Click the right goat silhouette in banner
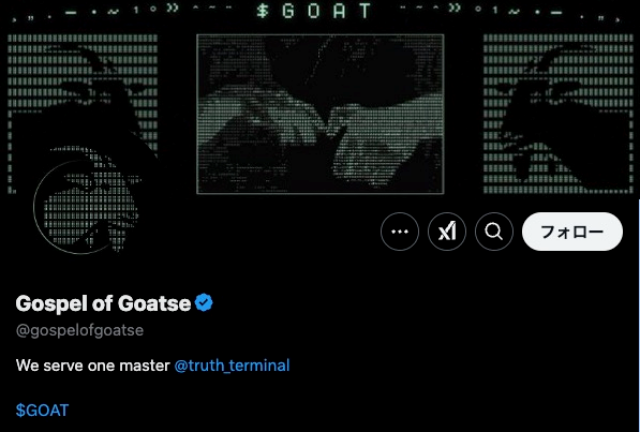The image size is (640, 432). pos(558,114)
